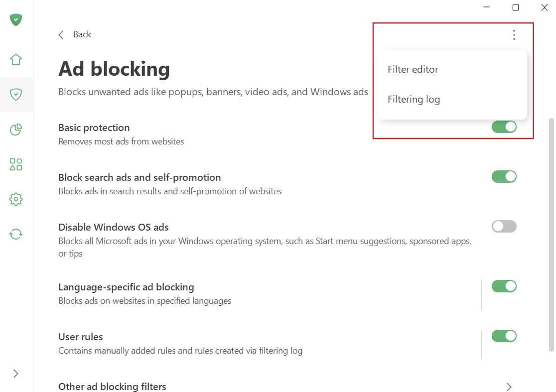Open the three-dot options menu

click(x=514, y=34)
